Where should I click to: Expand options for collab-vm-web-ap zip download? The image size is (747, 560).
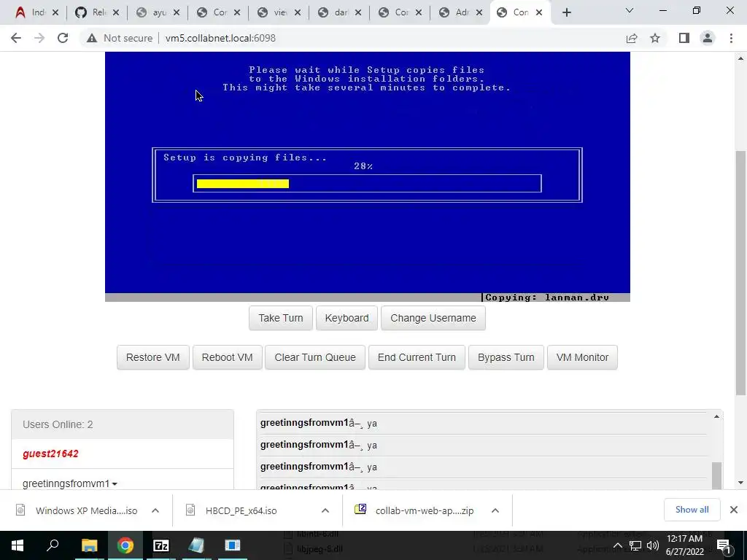[x=495, y=510]
